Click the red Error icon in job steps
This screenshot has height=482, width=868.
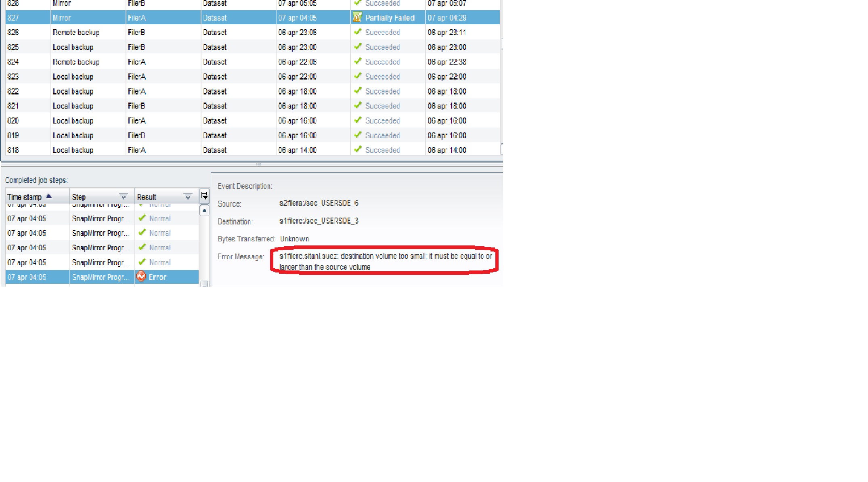click(141, 277)
